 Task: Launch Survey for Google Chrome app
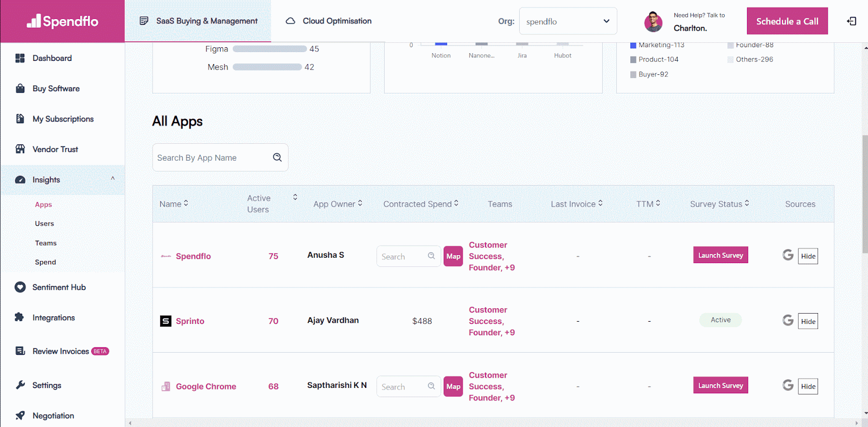click(720, 385)
